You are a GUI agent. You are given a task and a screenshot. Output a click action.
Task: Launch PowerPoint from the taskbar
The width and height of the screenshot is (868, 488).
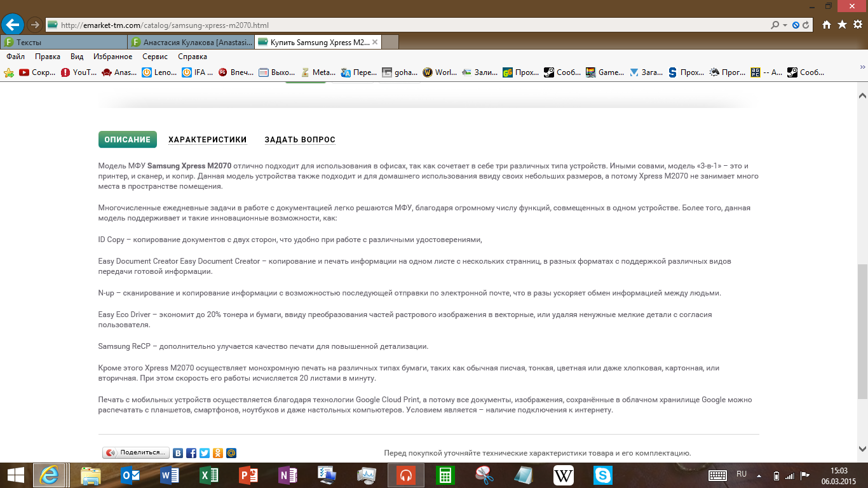click(248, 475)
